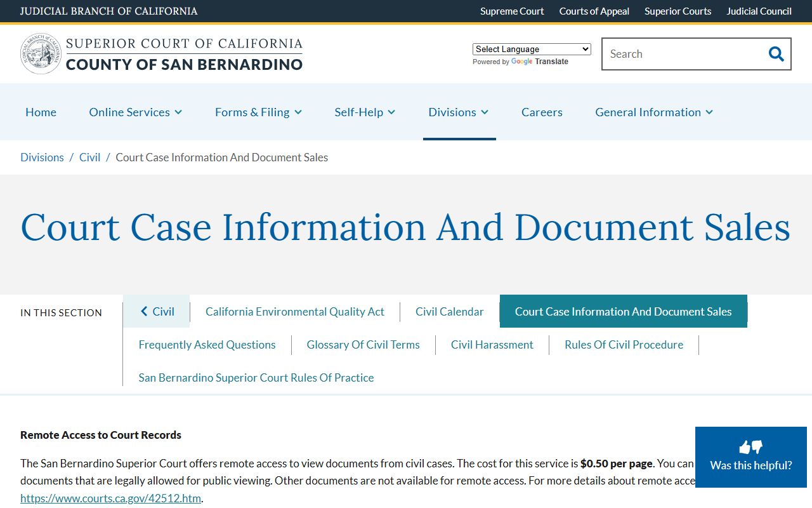Click the page title Court Case Information And Document Sales
812x508 pixels.
(x=405, y=227)
